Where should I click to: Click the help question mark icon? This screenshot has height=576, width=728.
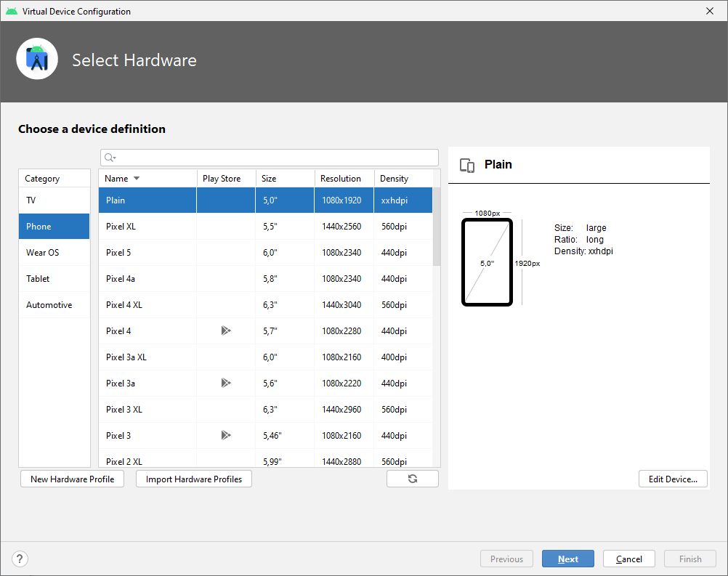20,559
